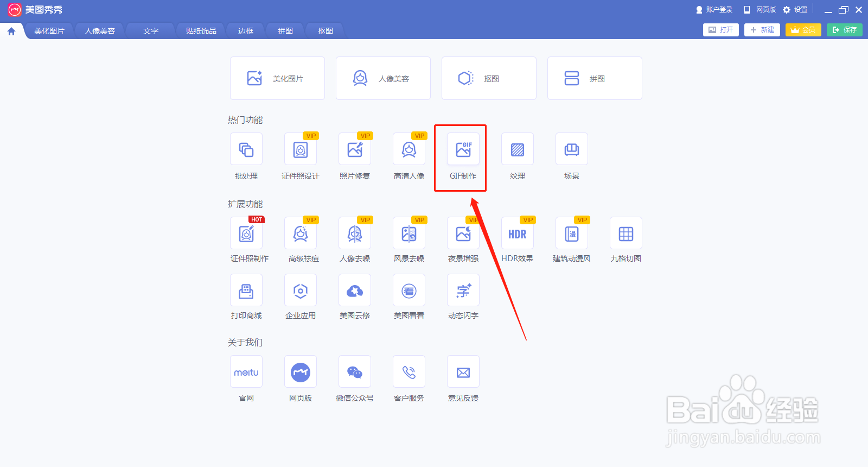Open the 意见反馈 feedback form
Screen dimensions: 868x467
tap(463, 372)
